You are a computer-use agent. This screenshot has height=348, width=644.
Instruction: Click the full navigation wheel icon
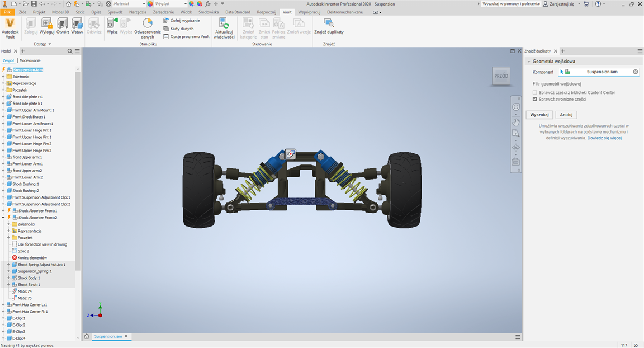[516, 107]
